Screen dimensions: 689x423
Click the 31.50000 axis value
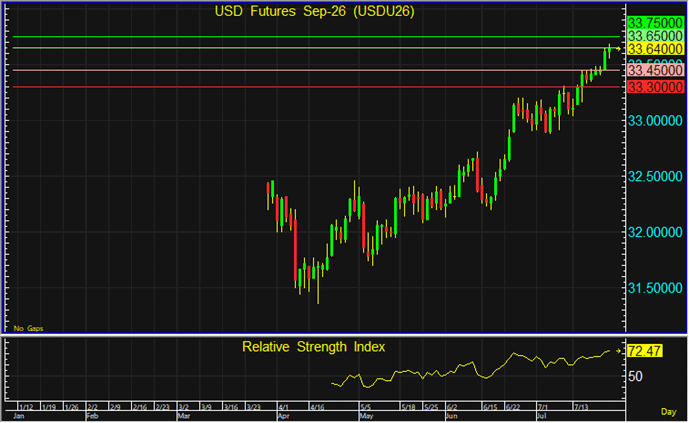click(655, 288)
